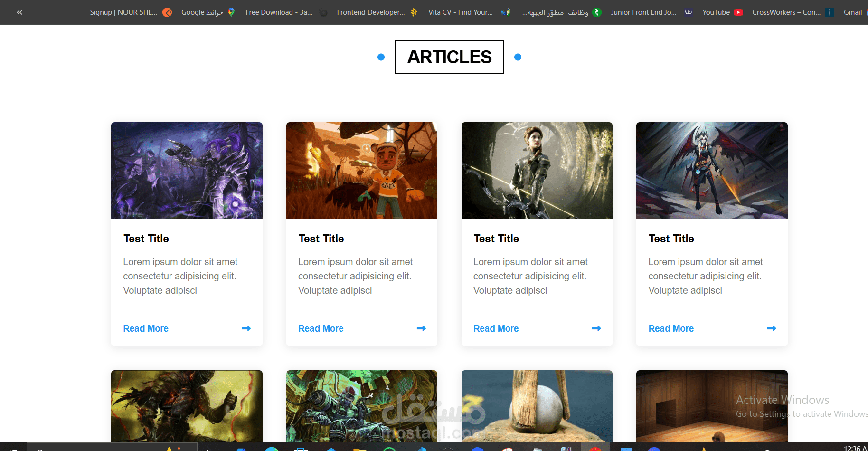Click Test Title under the archer woman image
This screenshot has width=868, height=451.
pos(496,239)
